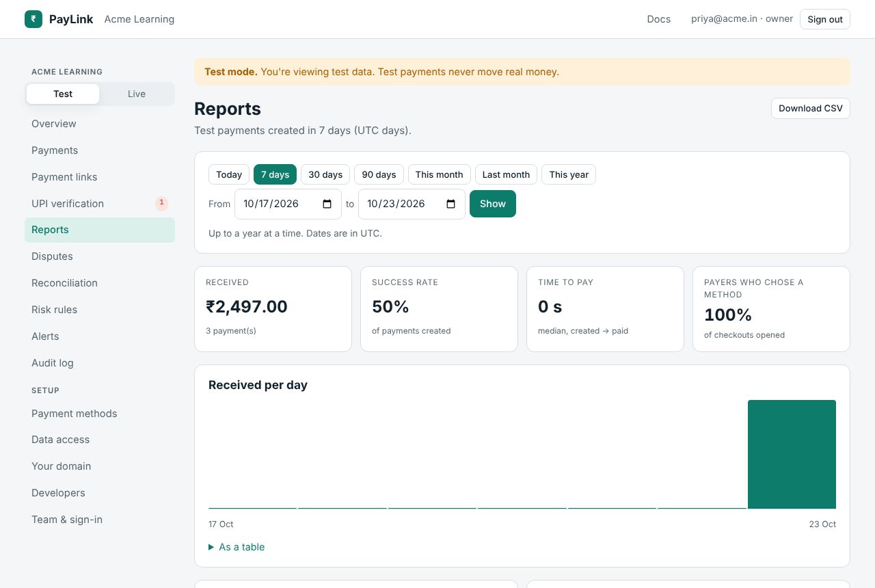The image size is (875, 588).
Task: Expand the 'As a table' disclosure
Action: click(x=237, y=547)
